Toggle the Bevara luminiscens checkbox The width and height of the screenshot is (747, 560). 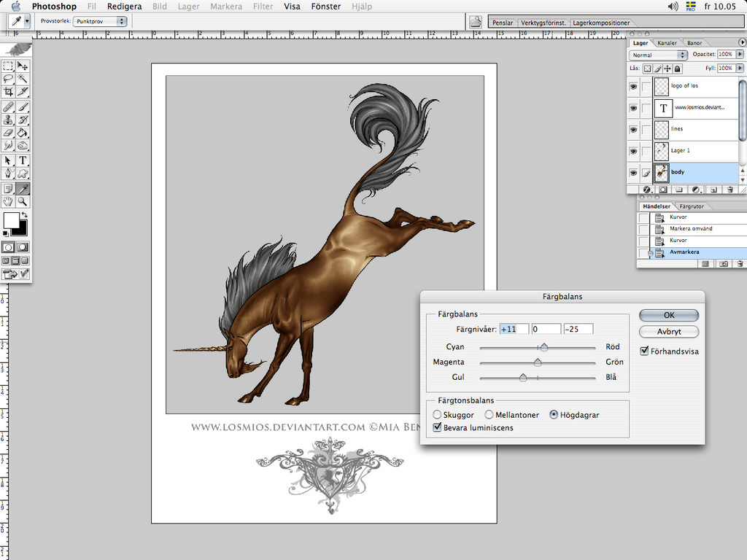point(437,427)
